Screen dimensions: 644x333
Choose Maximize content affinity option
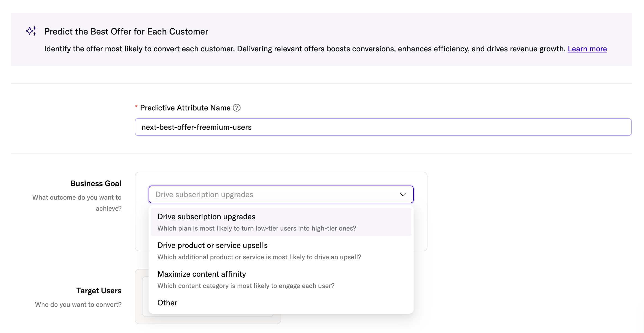pyautogui.click(x=202, y=274)
